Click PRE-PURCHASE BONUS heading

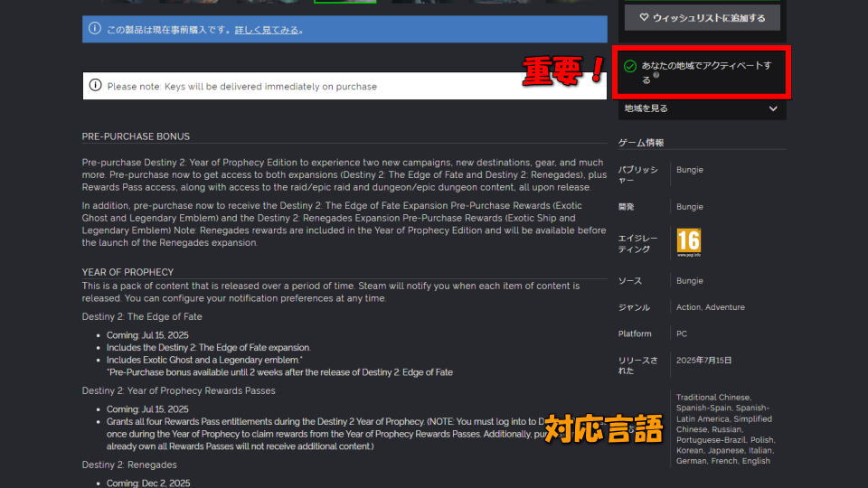point(136,136)
